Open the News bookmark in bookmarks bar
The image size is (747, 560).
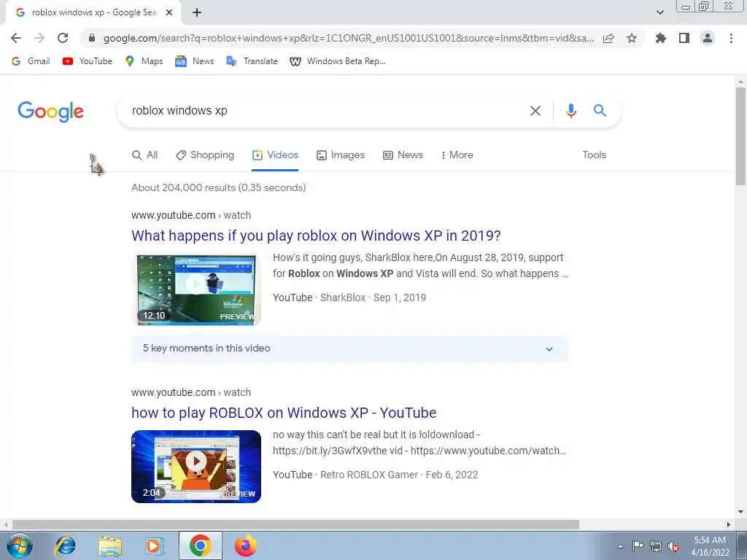tap(194, 61)
